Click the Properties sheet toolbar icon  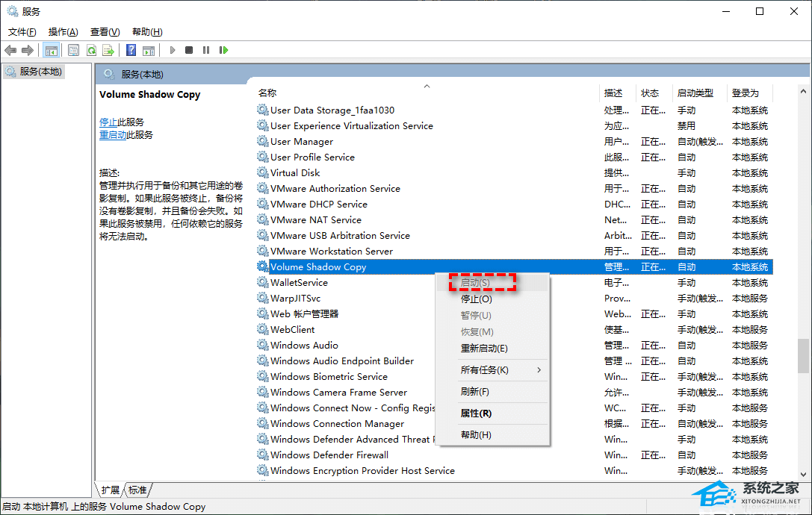[x=73, y=50]
